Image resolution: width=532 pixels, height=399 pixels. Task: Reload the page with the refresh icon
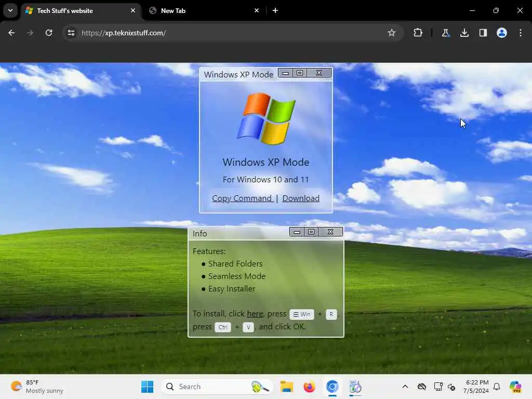[x=49, y=33]
